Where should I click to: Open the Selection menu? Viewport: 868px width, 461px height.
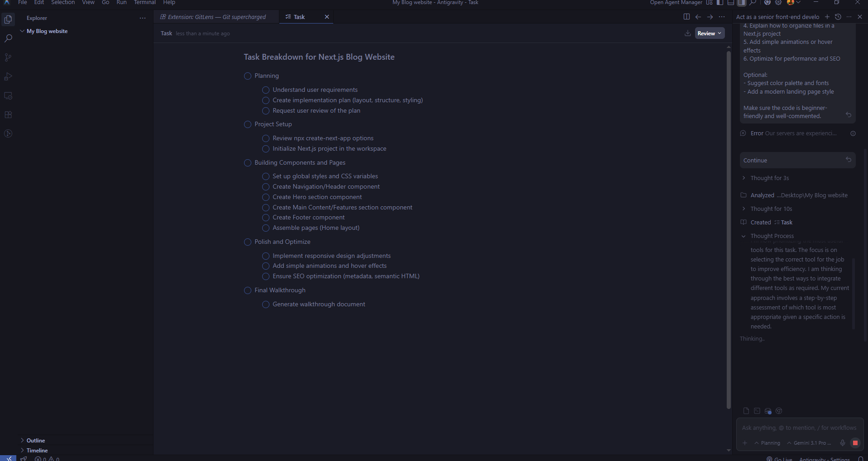[63, 3]
